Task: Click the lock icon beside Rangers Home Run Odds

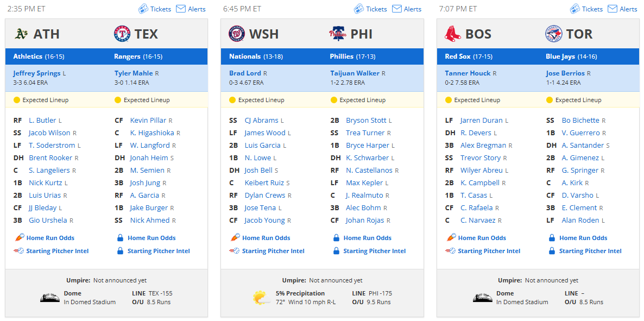Action: [121, 237]
